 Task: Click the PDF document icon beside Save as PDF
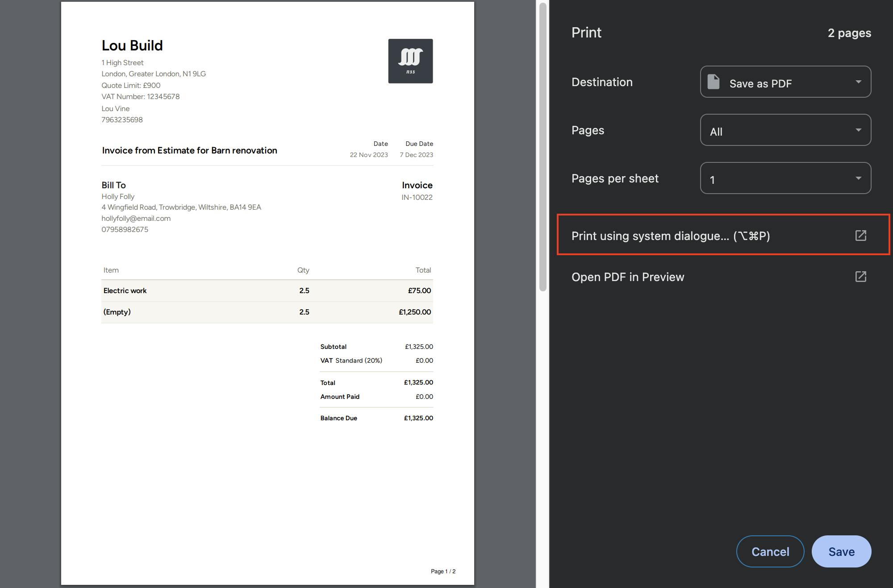click(713, 82)
